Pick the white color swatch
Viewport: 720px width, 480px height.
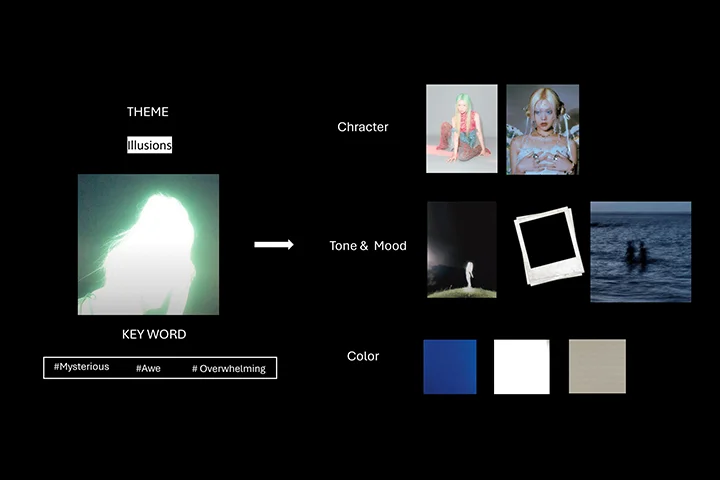pos(522,367)
